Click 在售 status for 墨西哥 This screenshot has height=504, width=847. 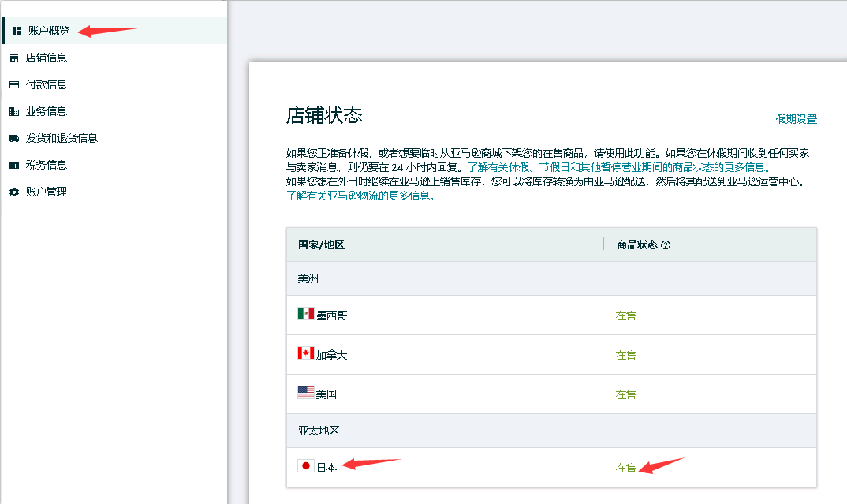tap(625, 315)
